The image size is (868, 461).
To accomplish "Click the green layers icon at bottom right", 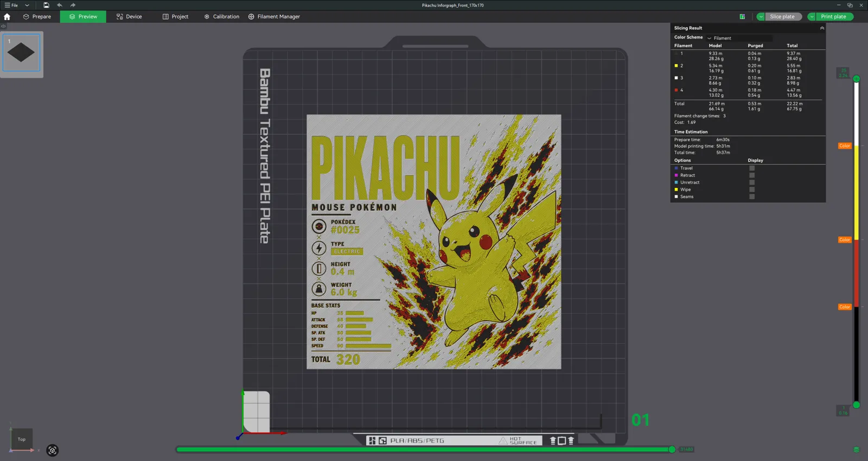I will 857,450.
